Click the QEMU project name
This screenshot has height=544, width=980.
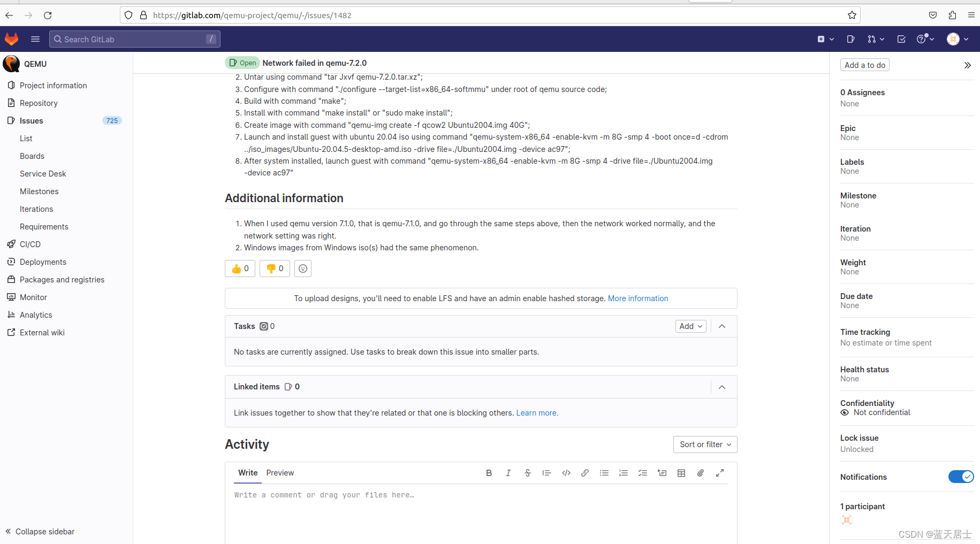click(35, 64)
